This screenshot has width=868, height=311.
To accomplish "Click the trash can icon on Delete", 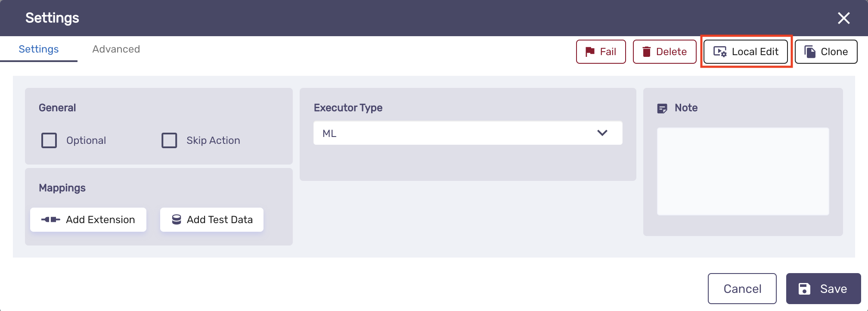I will [x=646, y=52].
